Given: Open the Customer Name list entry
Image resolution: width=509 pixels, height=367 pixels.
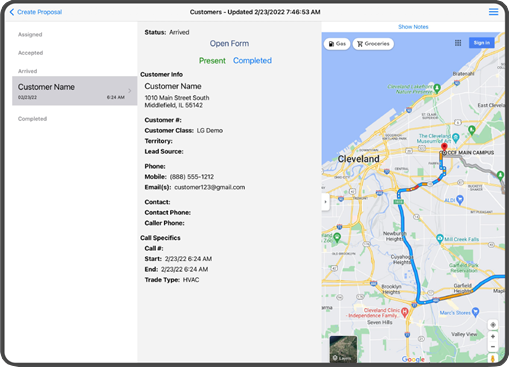Looking at the screenshot, I should click(x=75, y=91).
